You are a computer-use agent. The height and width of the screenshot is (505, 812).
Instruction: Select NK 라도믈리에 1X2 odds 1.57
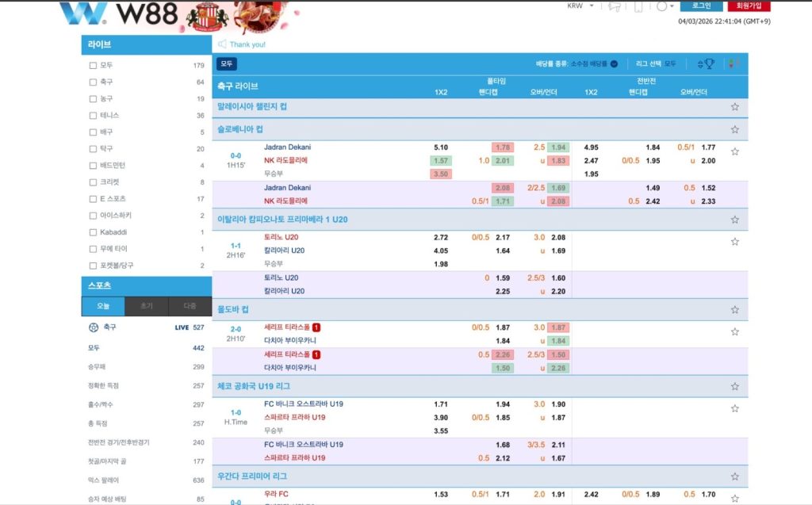click(441, 161)
